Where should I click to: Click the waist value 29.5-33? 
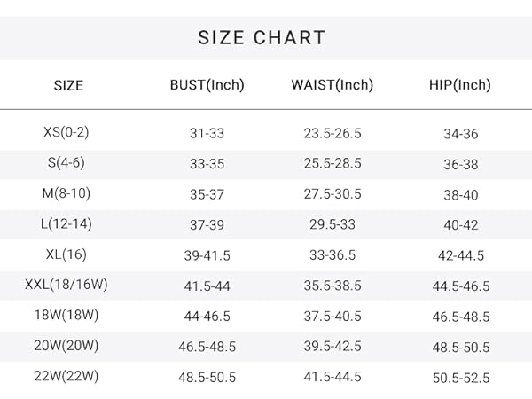click(x=332, y=224)
